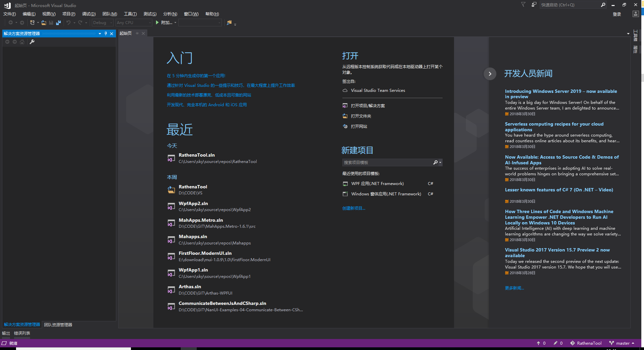This screenshot has width=644, height=350.
Task: Toggle the pin on the 起始页 tab
Action: point(137,33)
